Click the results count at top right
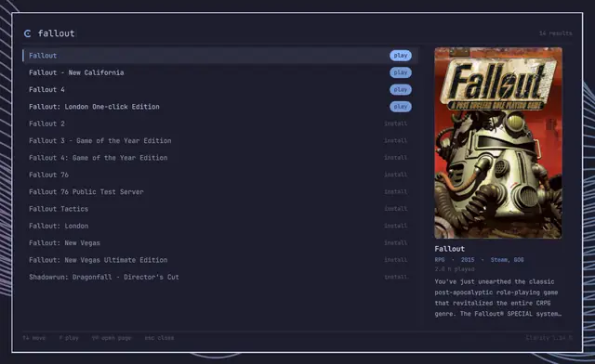 555,33
